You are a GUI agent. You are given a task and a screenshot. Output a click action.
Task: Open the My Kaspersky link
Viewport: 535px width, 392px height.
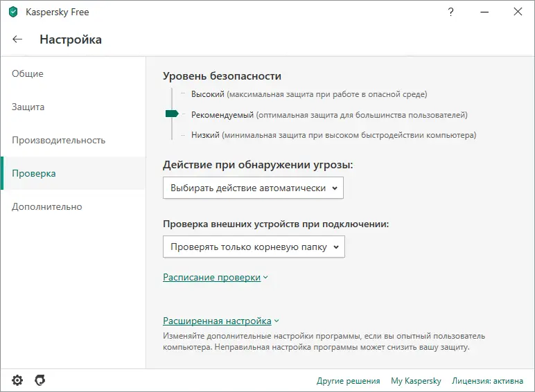click(x=416, y=381)
